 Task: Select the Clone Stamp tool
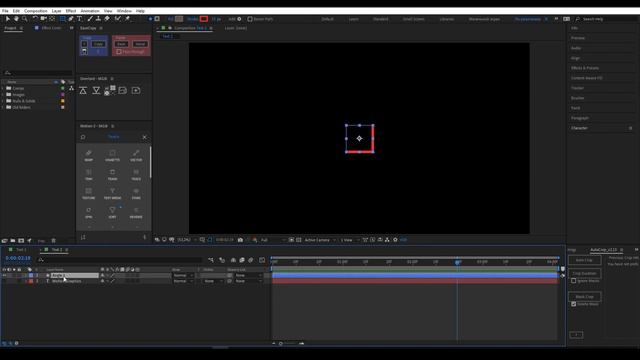(98, 19)
